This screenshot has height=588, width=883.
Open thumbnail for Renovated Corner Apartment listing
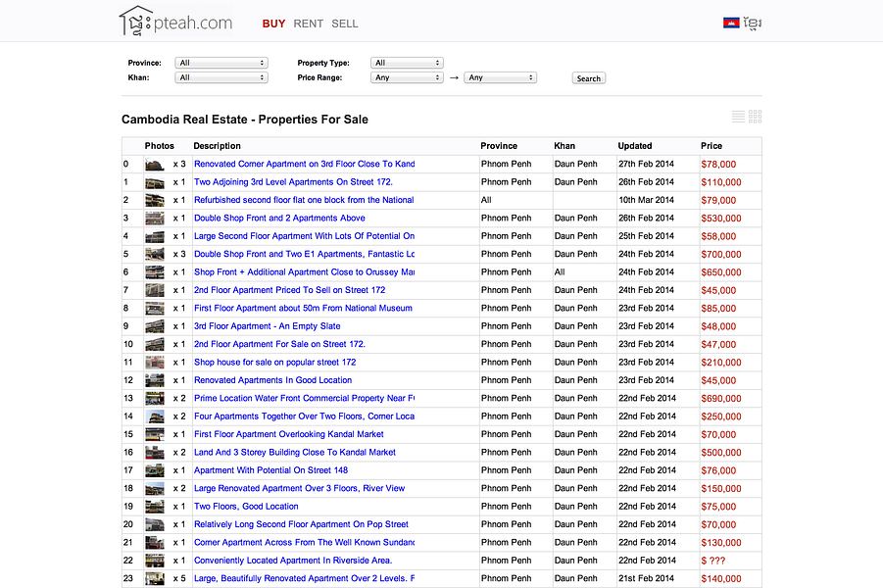coord(154,165)
